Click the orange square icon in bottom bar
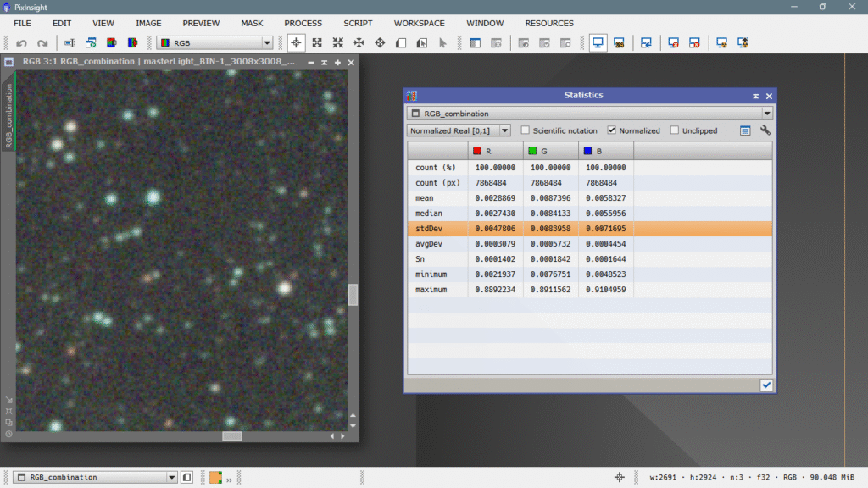This screenshot has width=868, height=488. click(x=216, y=477)
